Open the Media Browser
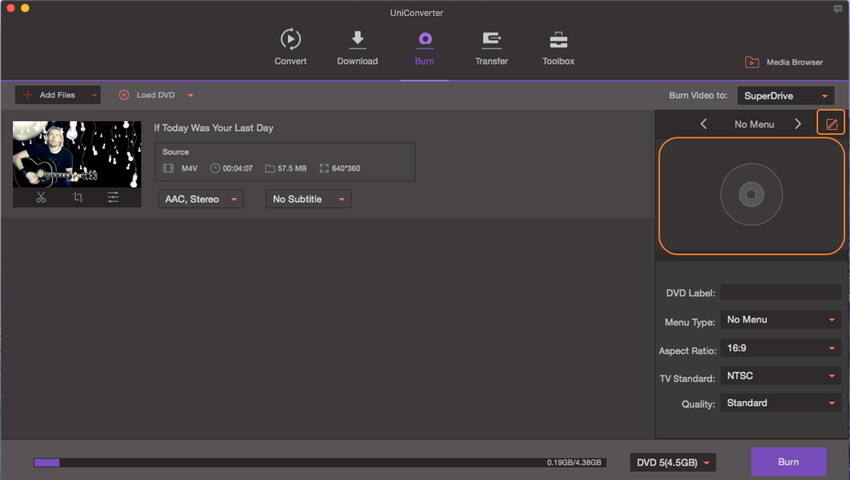 tap(783, 62)
